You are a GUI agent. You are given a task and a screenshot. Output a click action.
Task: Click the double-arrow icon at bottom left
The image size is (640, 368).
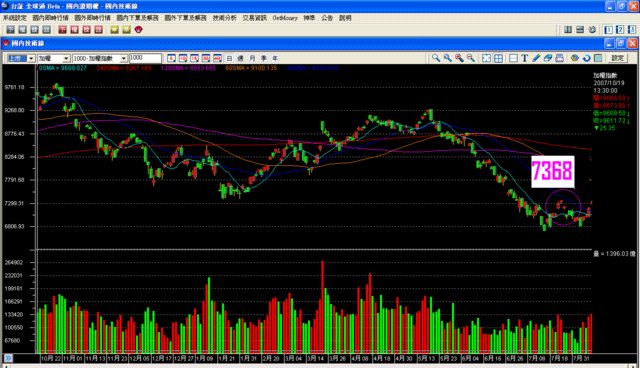(8, 358)
